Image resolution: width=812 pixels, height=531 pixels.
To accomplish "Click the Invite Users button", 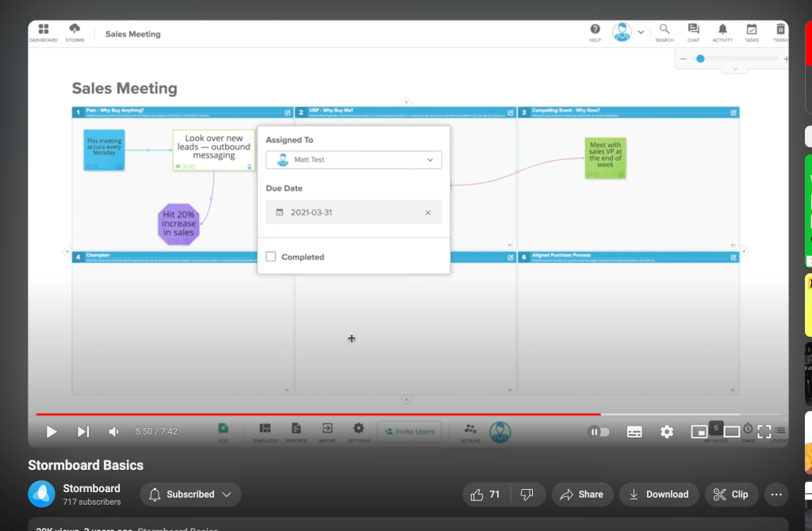I will (409, 432).
